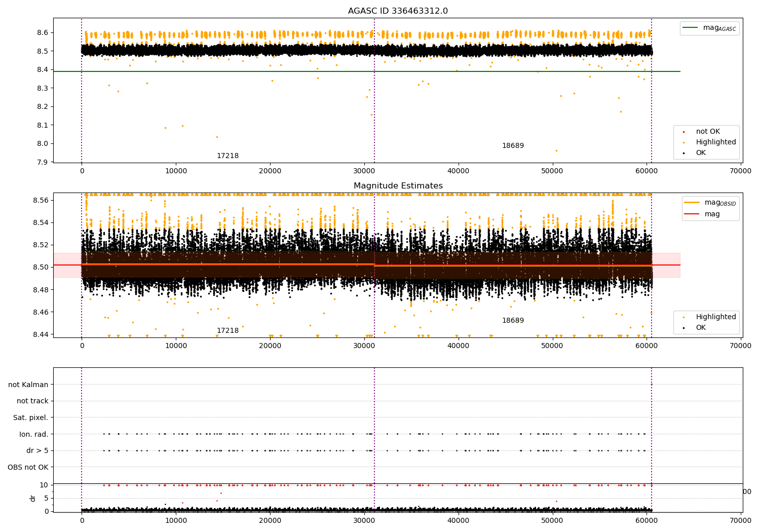The height and width of the screenshot is (532, 760).
Task: Click the 'Ion. rad.' row label
Action: 34,435
